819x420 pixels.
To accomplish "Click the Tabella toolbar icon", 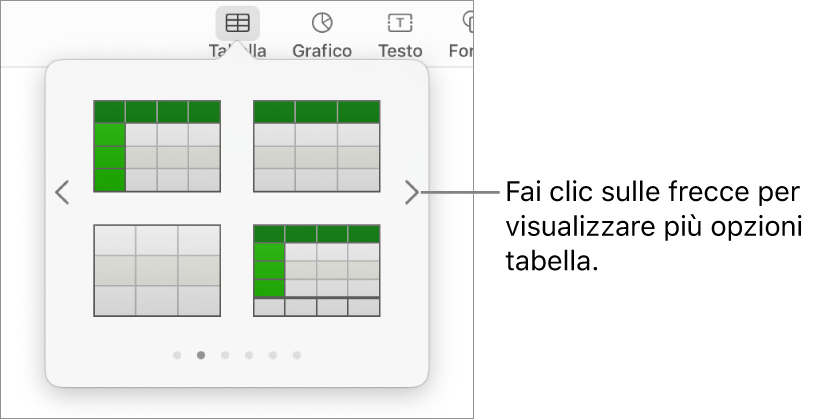I will [x=238, y=23].
